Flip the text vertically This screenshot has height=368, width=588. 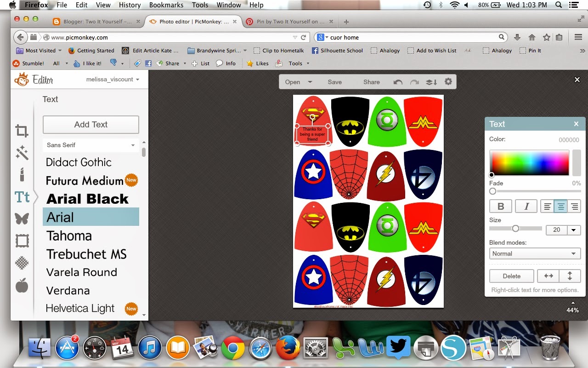[570, 276]
